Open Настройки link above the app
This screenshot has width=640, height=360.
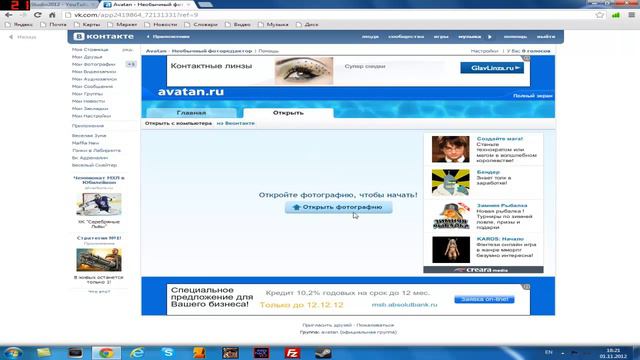click(484, 51)
